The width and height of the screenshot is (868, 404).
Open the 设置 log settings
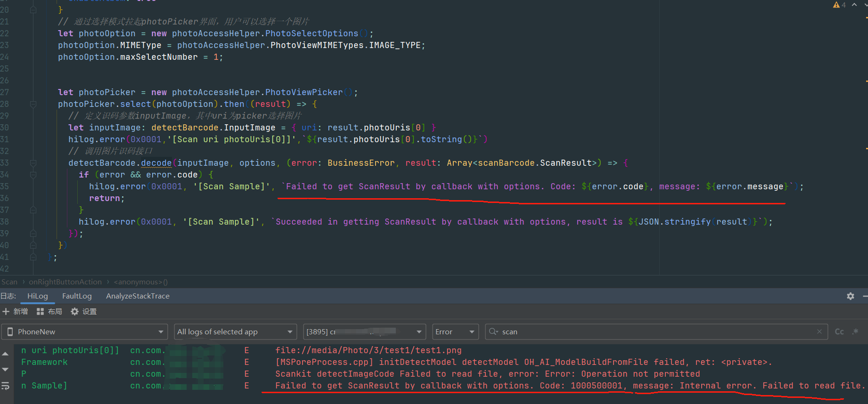point(83,312)
